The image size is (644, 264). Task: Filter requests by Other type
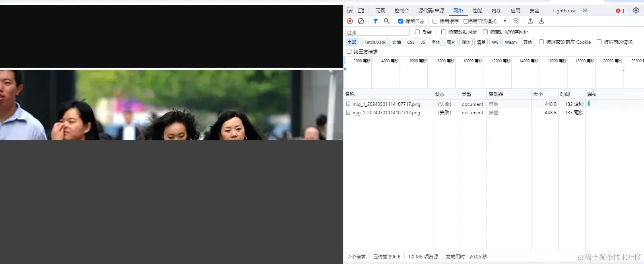[528, 42]
